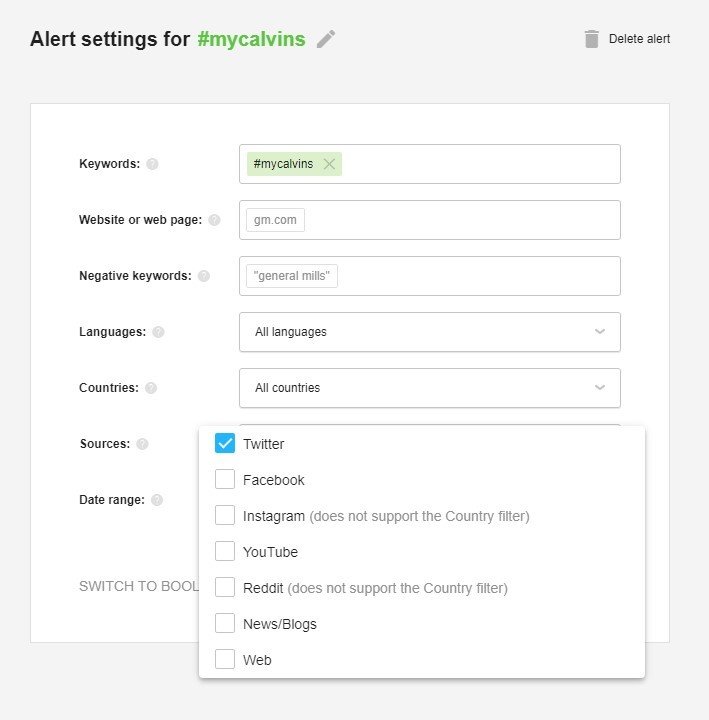This screenshot has height=720, width=709.
Task: Click help icon next to Website or web page
Action: click(x=214, y=220)
